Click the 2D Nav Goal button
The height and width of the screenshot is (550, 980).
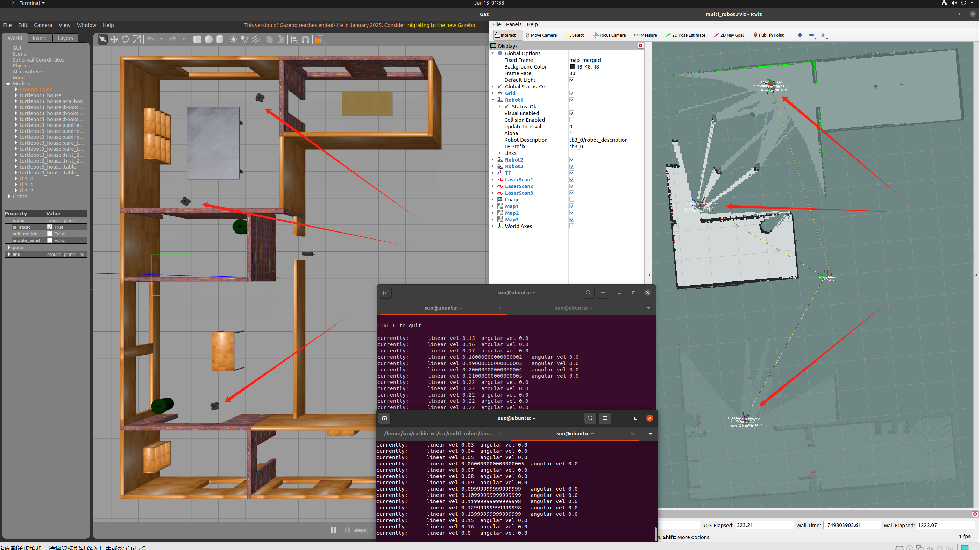729,35
